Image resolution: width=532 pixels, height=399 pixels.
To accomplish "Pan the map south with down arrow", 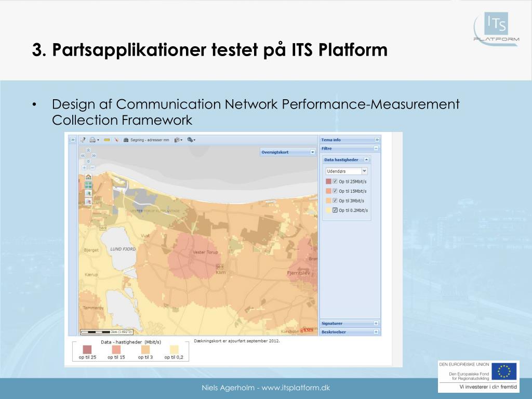I will [x=88, y=161].
